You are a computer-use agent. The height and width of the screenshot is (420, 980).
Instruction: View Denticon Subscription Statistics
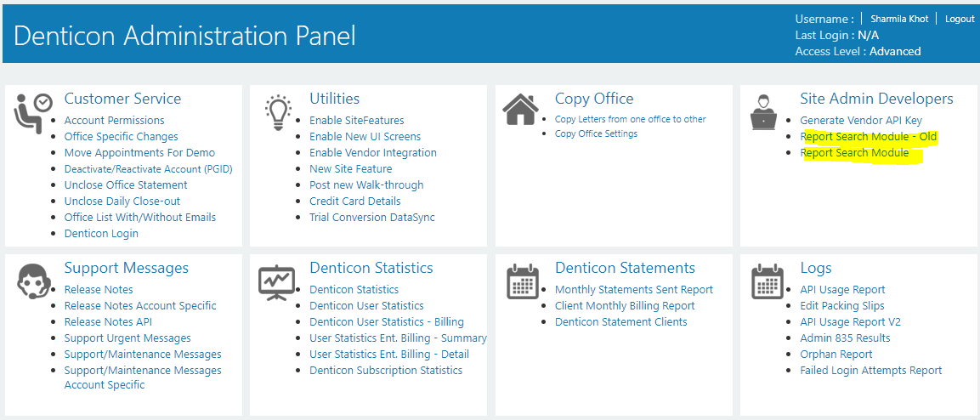point(386,370)
